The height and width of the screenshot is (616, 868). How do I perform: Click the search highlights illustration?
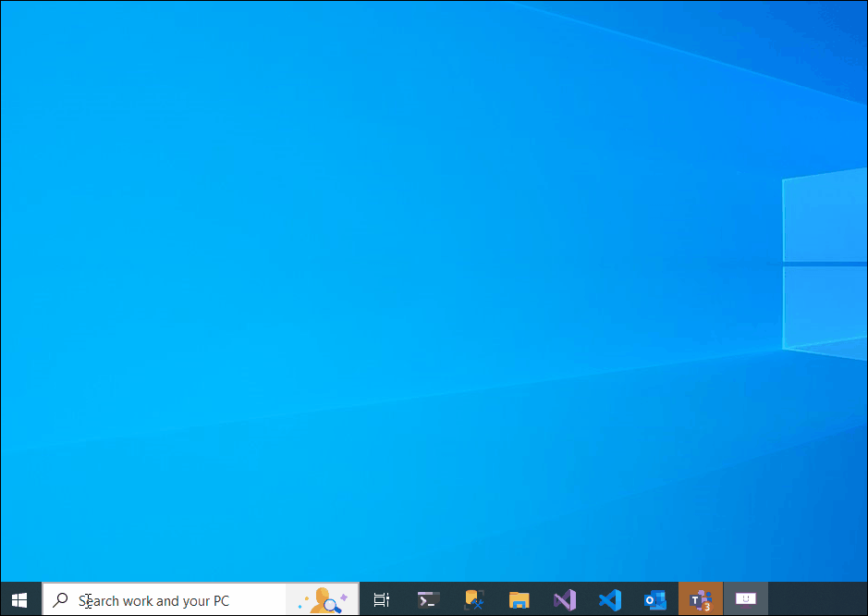pos(322,599)
